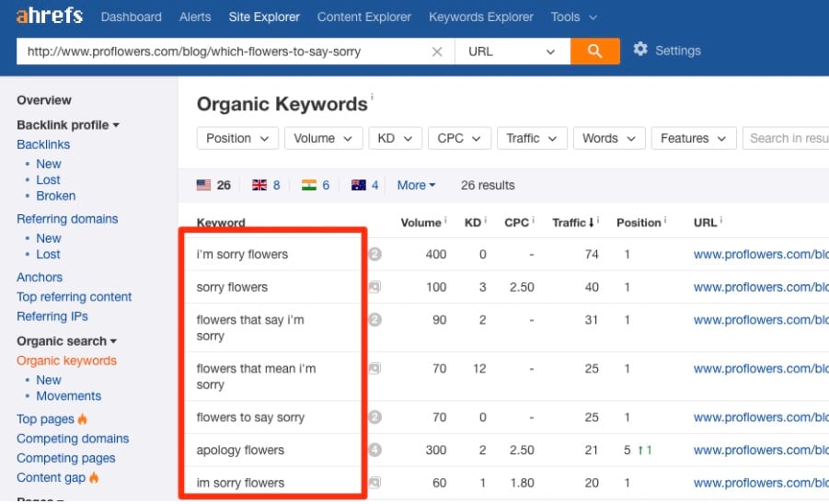The image size is (829, 504).
Task: Sort by the Volume column header
Action: point(420,223)
